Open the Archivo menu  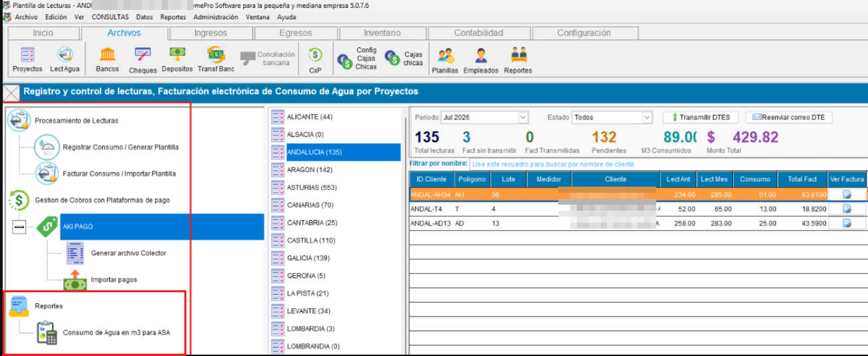click(26, 17)
